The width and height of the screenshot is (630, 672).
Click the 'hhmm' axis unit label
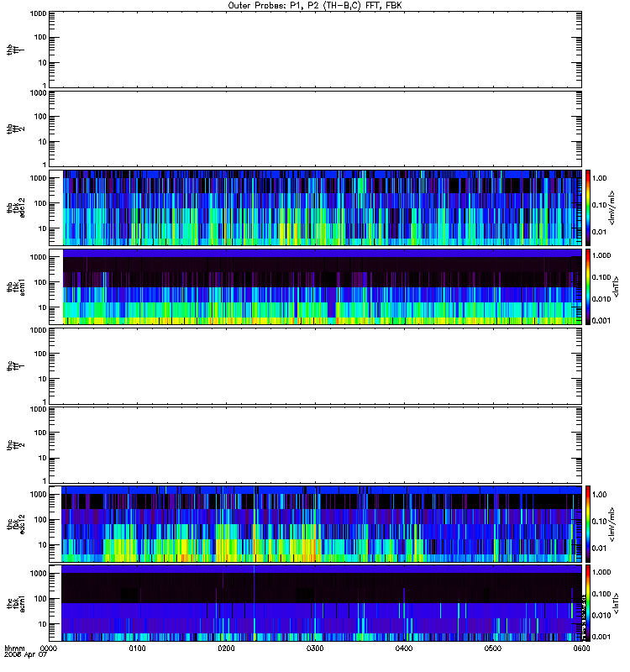(14, 648)
